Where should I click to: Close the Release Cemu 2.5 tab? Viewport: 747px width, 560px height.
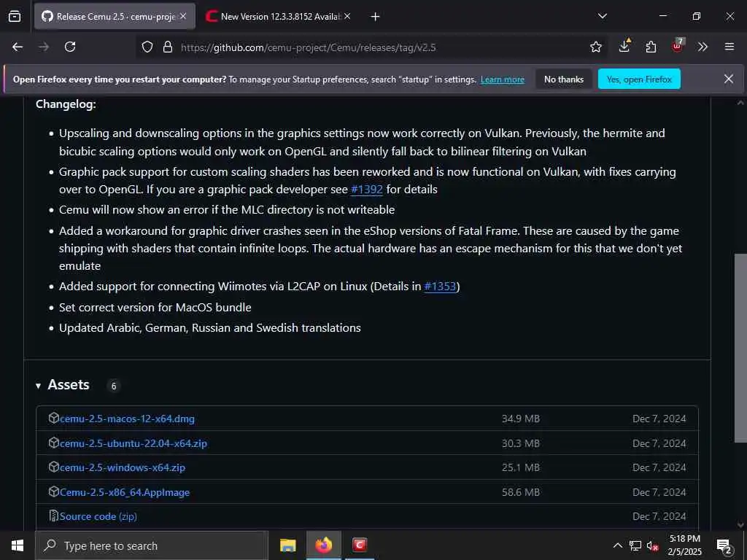(x=183, y=16)
